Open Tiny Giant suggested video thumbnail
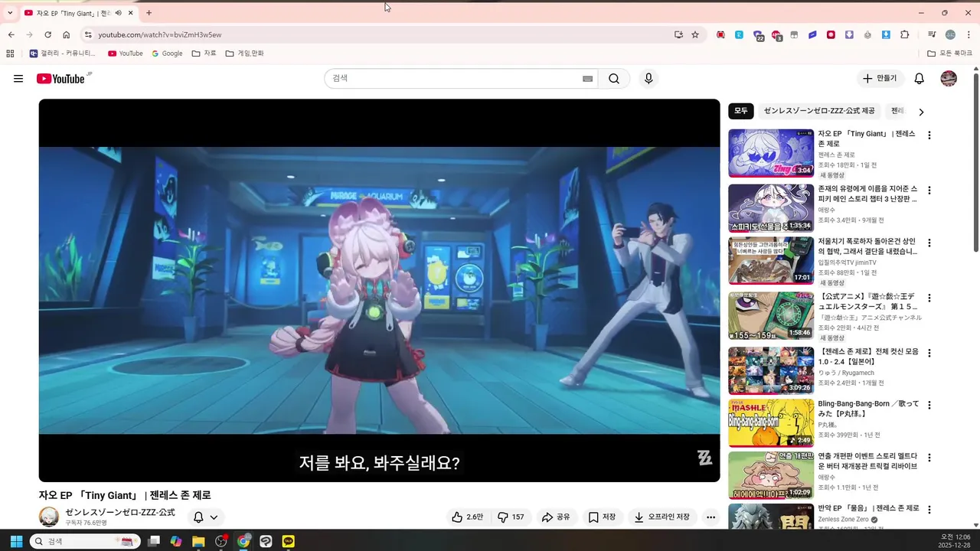 771,153
